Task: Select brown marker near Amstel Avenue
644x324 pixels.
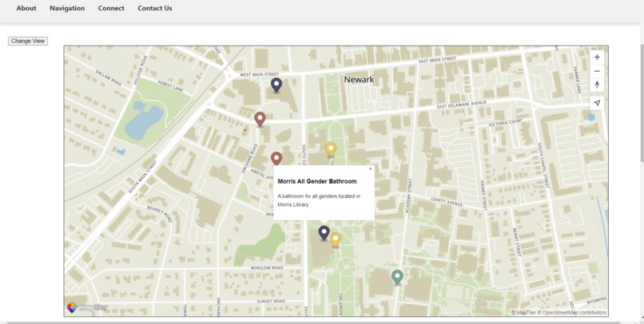Action: coord(276,159)
